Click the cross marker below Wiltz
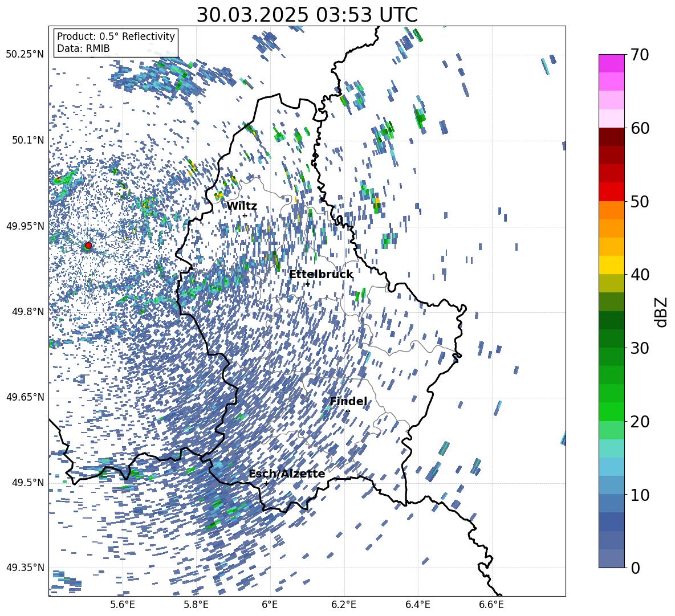 [245, 215]
